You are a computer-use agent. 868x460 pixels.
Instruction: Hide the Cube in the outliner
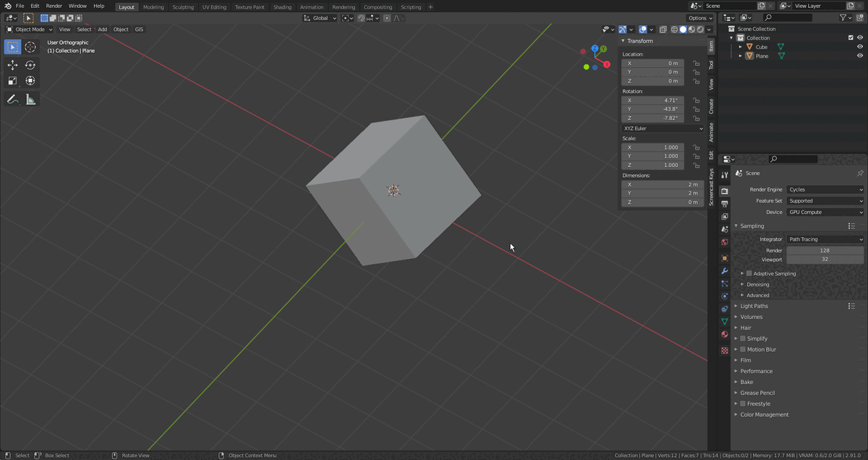tap(860, 47)
